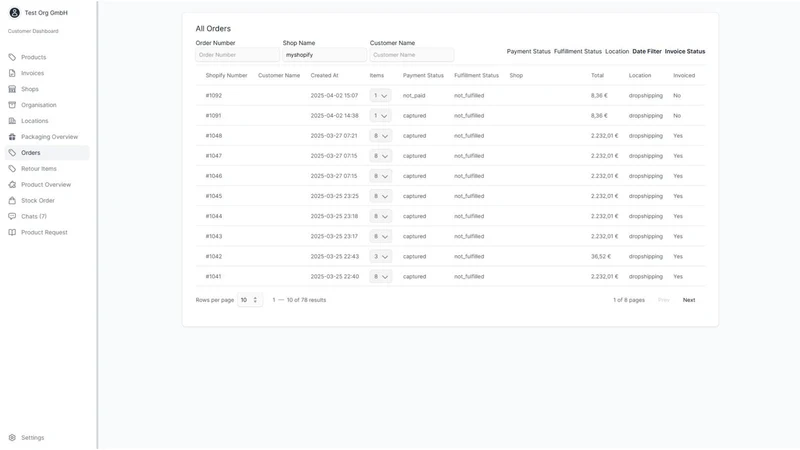
Task: Open Product Overview page
Action: tap(47, 184)
